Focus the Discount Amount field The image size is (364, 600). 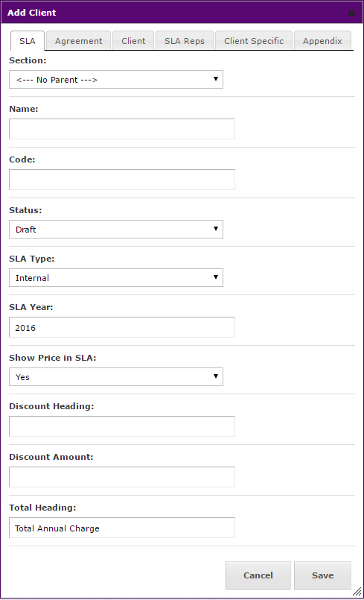(x=122, y=477)
